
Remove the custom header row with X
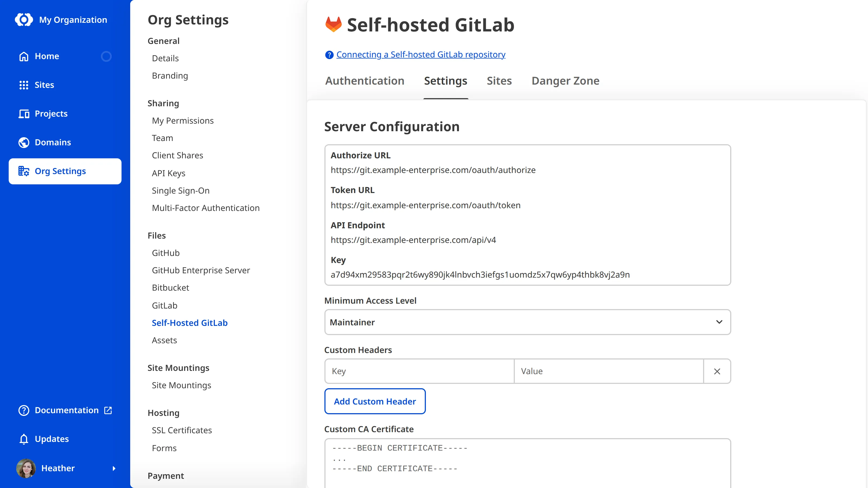(717, 371)
